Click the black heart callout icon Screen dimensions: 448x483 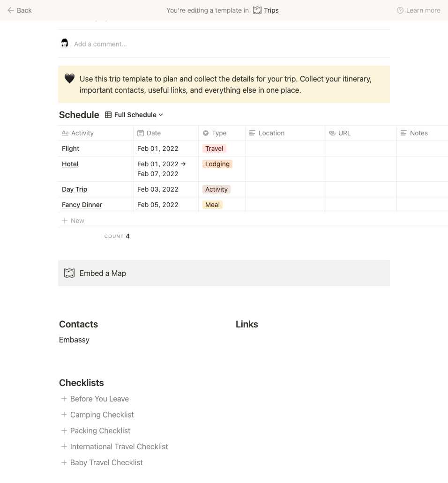pyautogui.click(x=69, y=79)
